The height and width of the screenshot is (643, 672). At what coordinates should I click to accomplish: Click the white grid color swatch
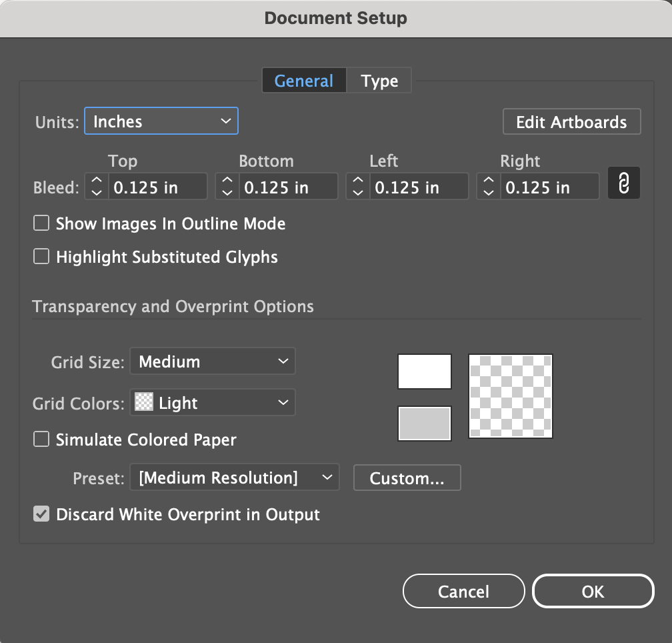click(425, 372)
